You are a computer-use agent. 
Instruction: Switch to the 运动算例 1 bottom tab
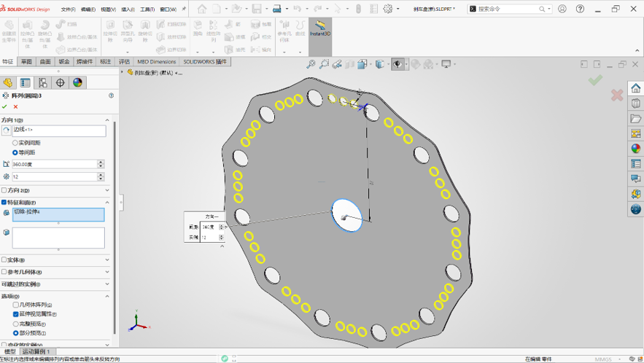(36, 351)
